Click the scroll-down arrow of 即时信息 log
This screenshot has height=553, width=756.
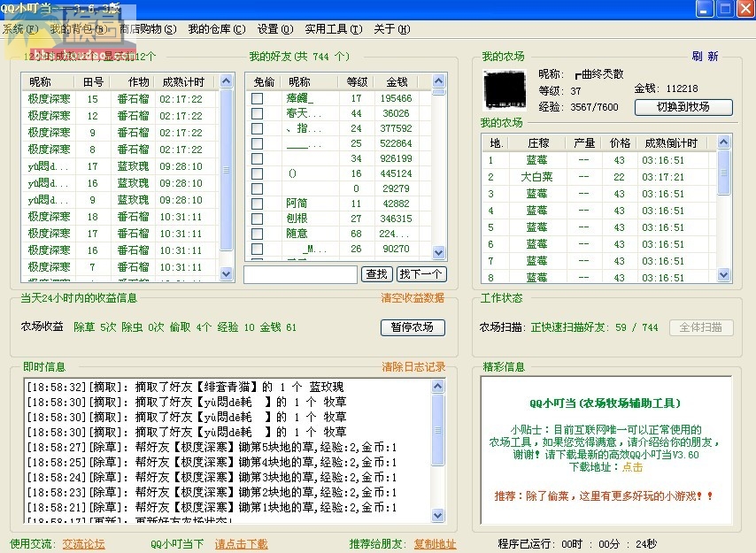point(438,516)
